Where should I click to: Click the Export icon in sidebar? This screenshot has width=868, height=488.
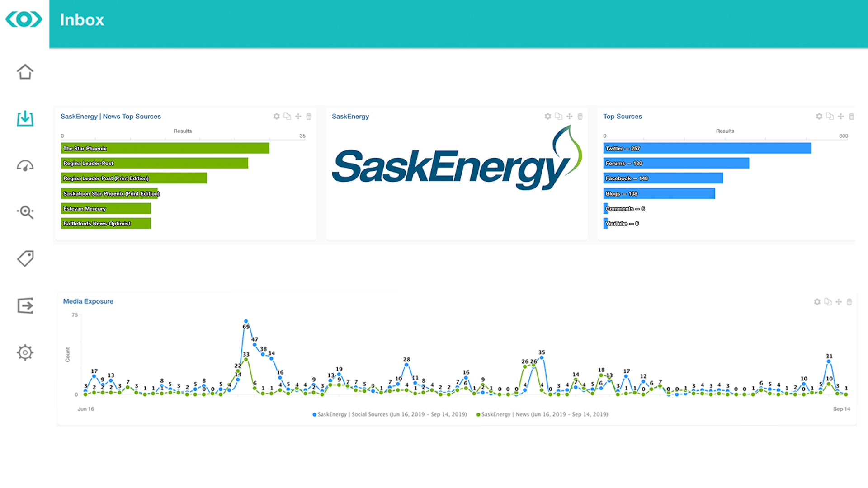[24, 305]
